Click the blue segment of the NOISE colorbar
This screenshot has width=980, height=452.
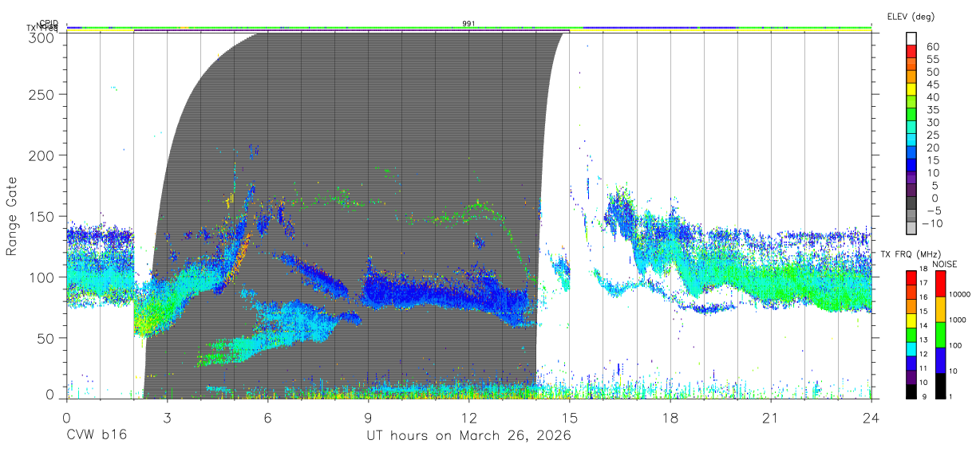pos(939,360)
